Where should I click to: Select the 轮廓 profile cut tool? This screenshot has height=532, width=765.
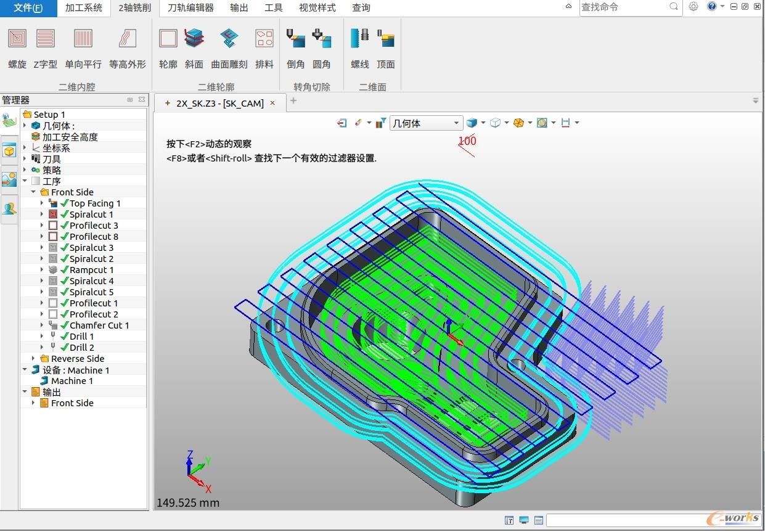[168, 49]
